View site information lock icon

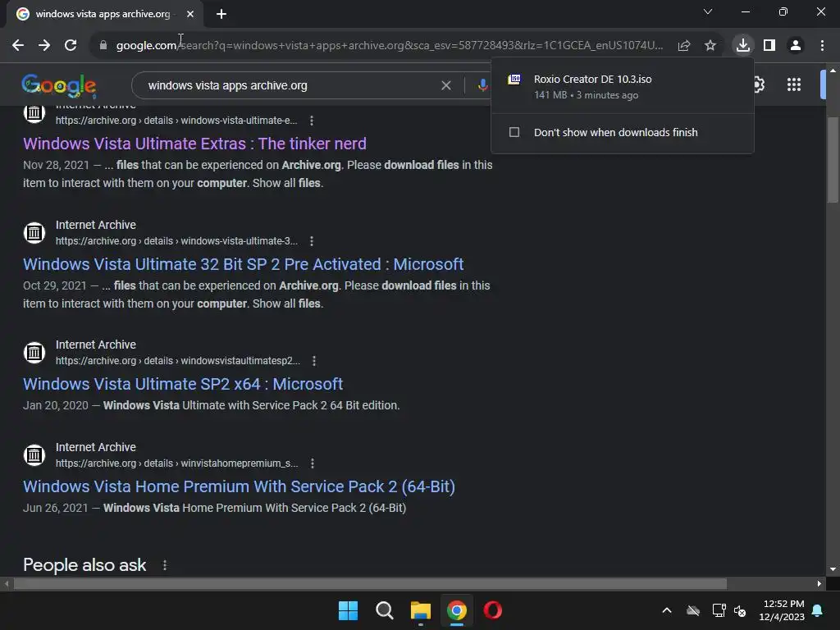click(103, 45)
